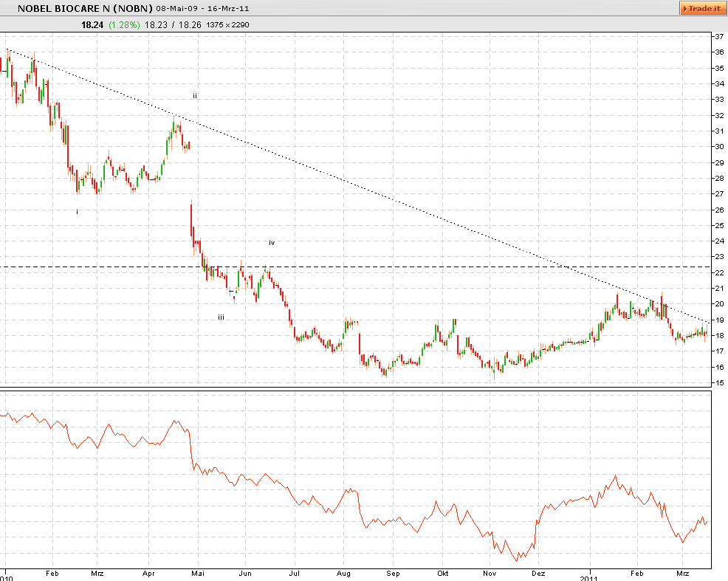Click the 2011 year label on time axis
Viewport: 728px width, 581px height.
tap(588, 578)
